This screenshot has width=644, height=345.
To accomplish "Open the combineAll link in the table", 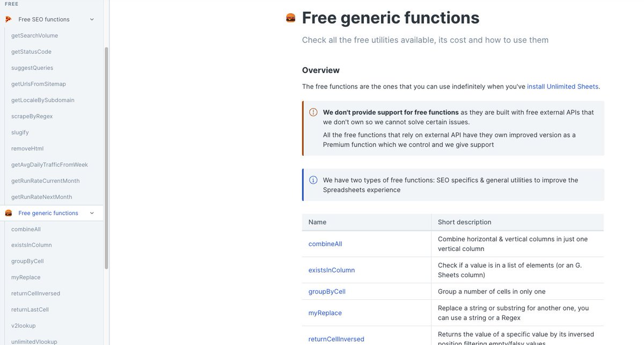I will 325,244.
